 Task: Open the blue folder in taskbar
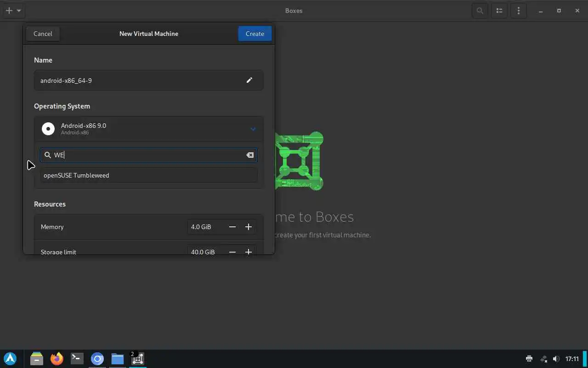(118, 358)
